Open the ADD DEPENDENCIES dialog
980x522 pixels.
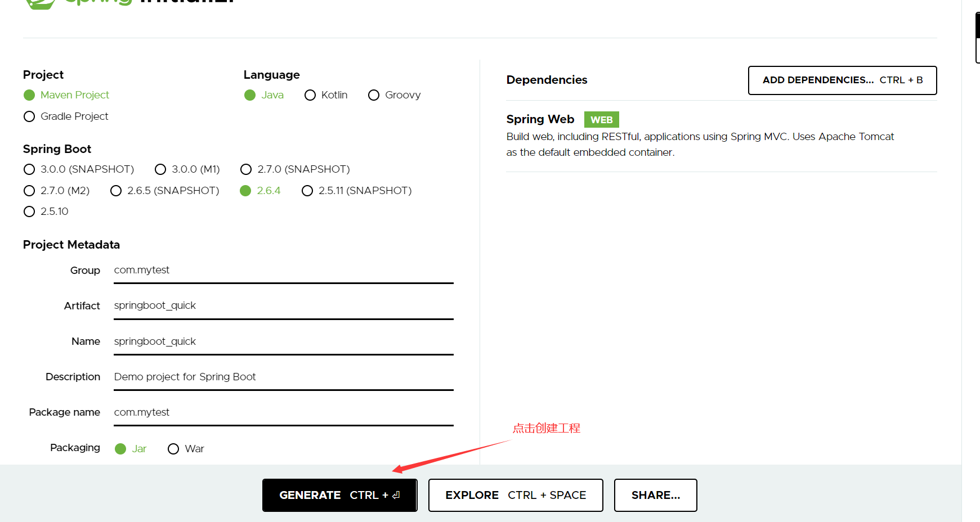(842, 80)
